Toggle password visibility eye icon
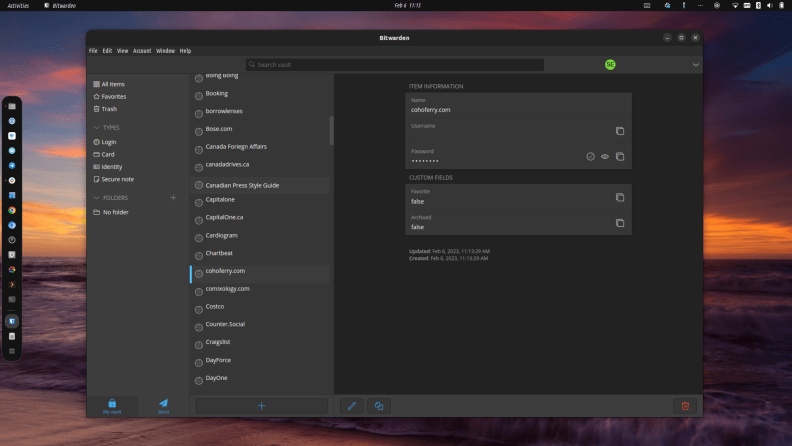The height and width of the screenshot is (446, 792). tap(605, 157)
